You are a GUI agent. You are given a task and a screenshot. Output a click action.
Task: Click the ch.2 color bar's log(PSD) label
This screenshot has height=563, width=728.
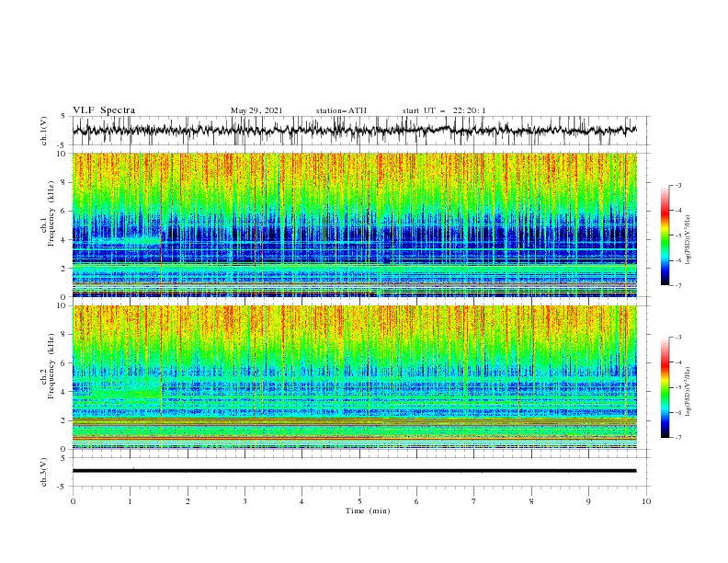[688, 392]
